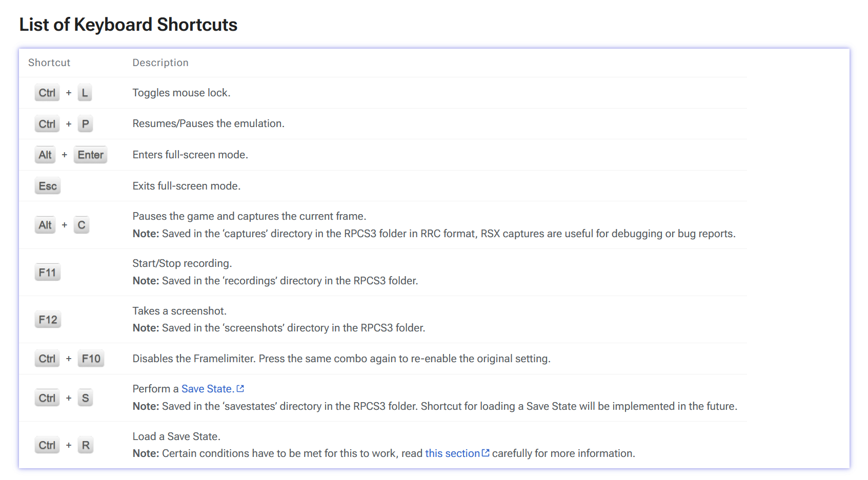This screenshot has height=480, width=868.
Task: Click 'Certain conditions have to be met' note
Action: tap(384, 453)
